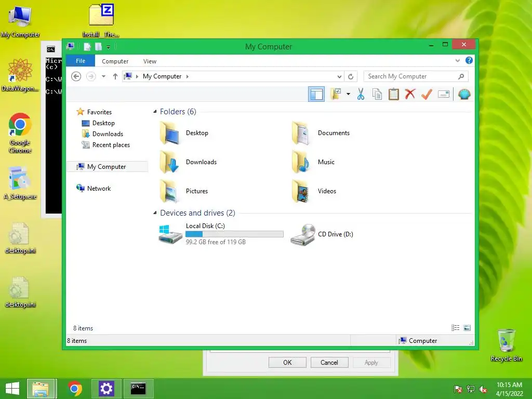Open the Windows Start button
Screen dimensions: 532x399
point(12,388)
